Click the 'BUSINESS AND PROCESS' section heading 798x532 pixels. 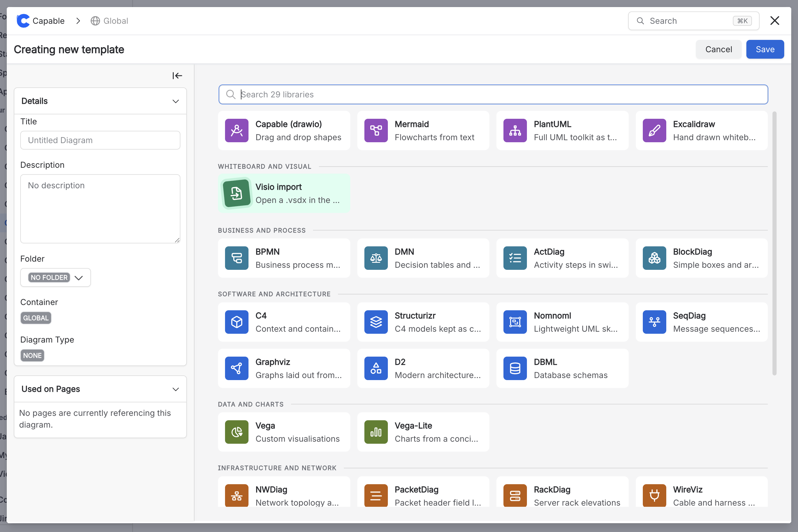pos(262,231)
